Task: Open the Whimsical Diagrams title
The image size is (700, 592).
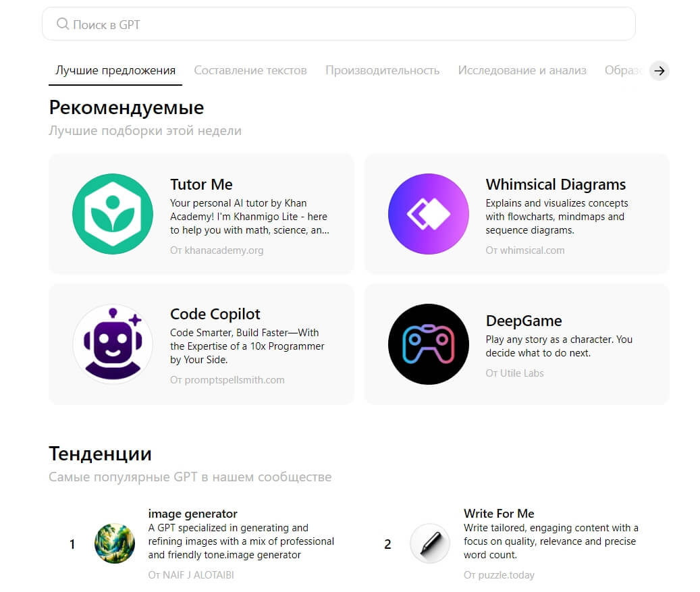Action: pyautogui.click(x=556, y=184)
